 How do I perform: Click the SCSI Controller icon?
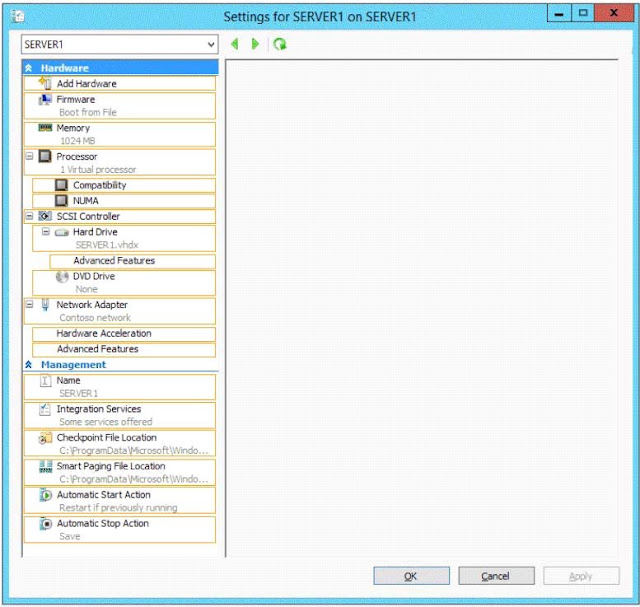(45, 216)
